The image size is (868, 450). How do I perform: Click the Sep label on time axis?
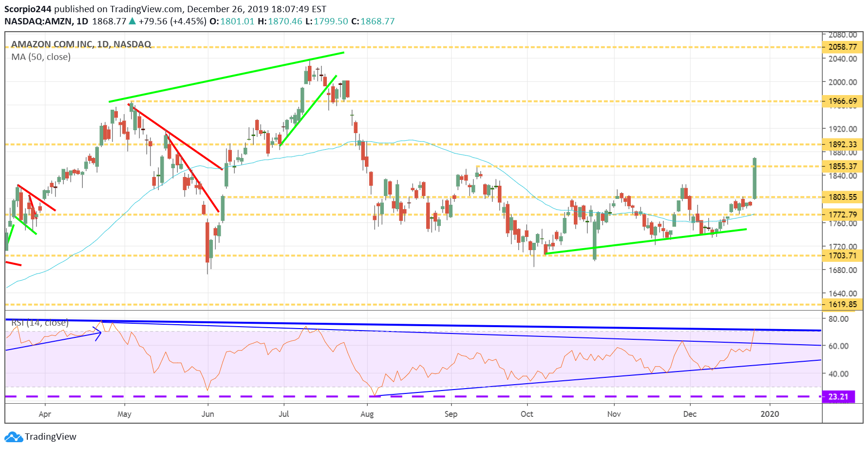451,414
